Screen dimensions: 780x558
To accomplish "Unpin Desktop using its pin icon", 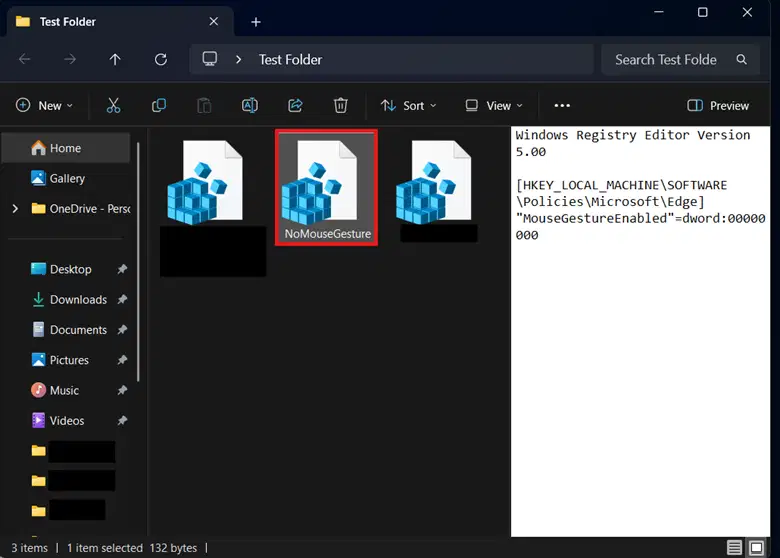I will [122, 269].
